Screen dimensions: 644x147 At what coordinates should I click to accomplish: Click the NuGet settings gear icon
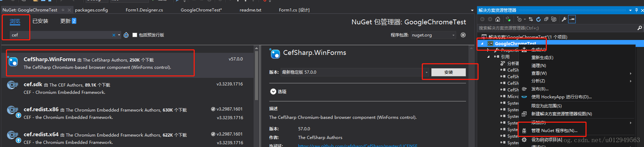click(463, 35)
